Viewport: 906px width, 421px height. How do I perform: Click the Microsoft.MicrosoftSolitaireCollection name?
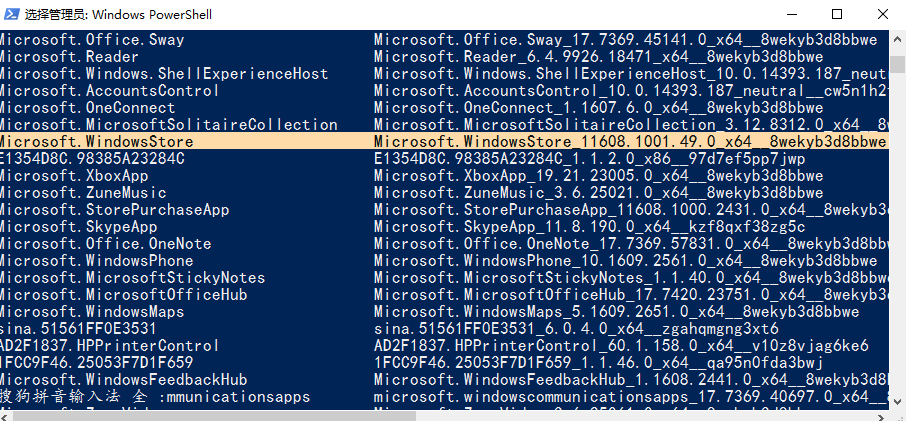click(168, 125)
